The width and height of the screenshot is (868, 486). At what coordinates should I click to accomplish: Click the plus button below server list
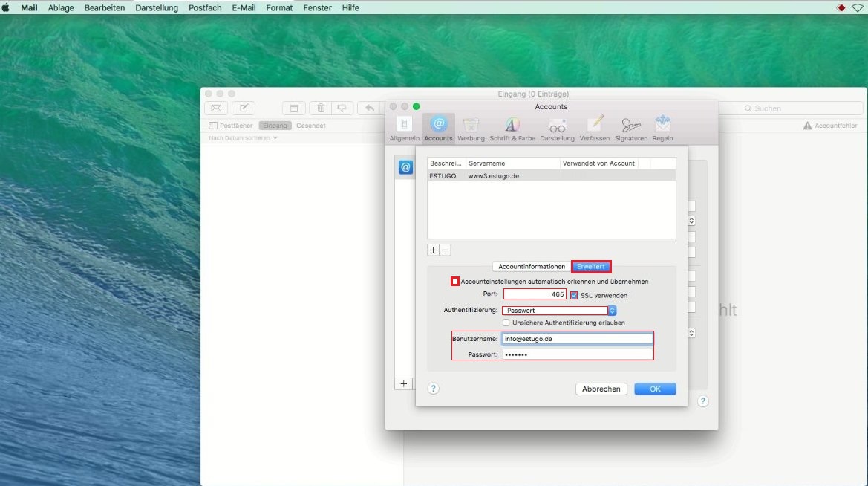click(433, 250)
